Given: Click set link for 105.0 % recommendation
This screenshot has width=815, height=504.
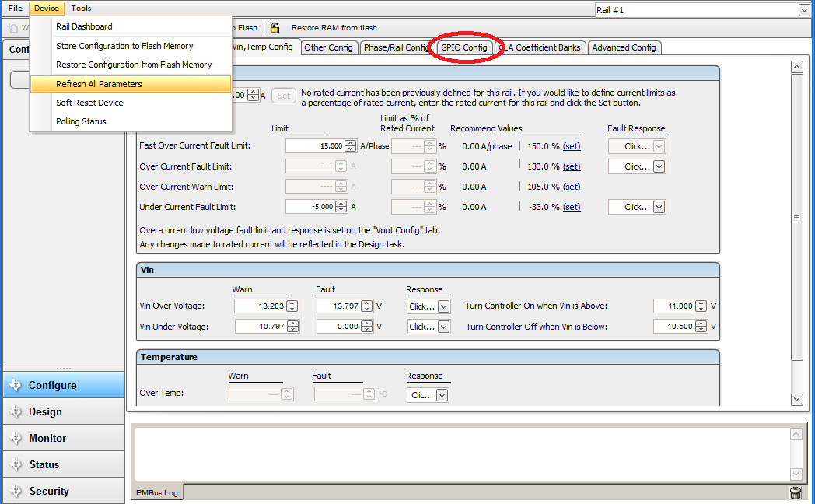Looking at the screenshot, I should coord(572,187).
